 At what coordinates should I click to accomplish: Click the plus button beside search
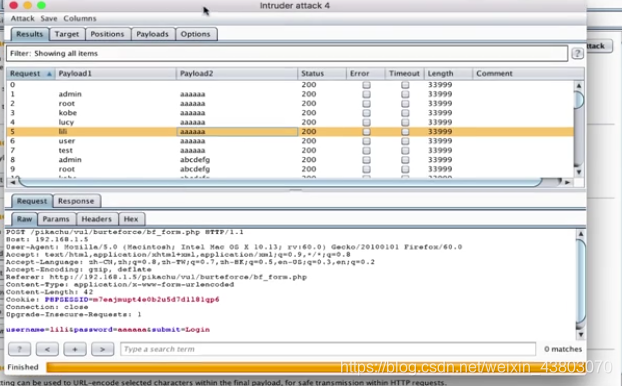point(75,349)
